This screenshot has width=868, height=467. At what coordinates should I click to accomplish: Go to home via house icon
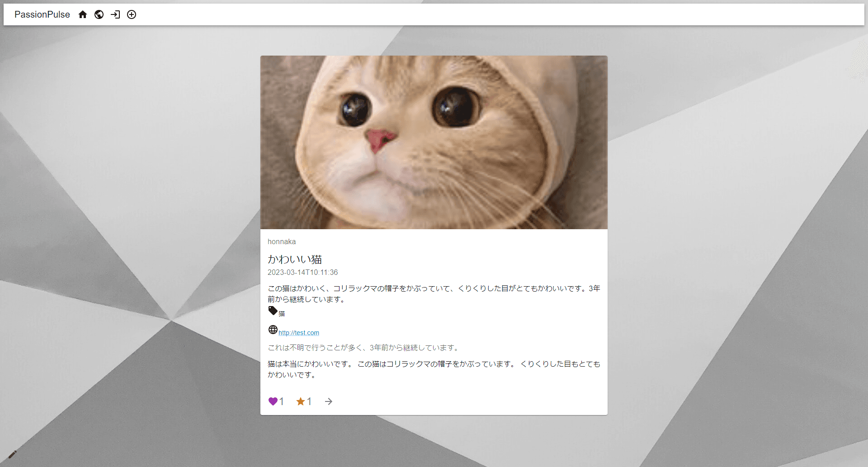(83, 14)
